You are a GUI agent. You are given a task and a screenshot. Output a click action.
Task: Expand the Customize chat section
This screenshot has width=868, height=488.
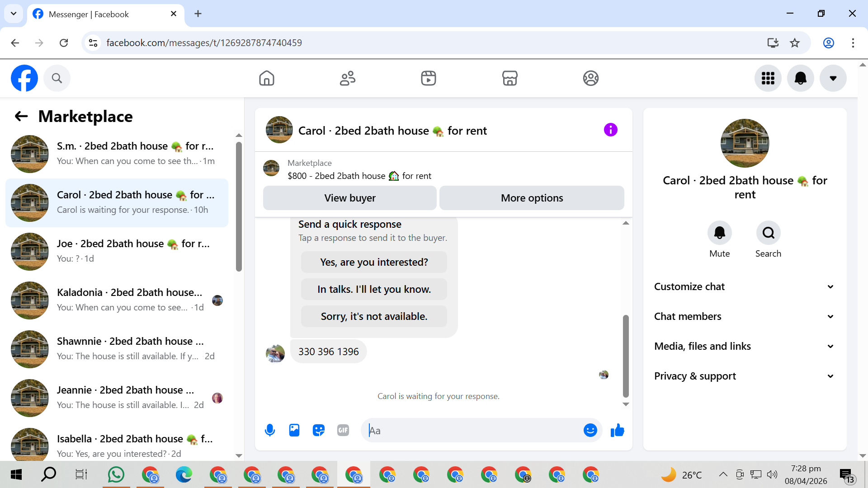pos(744,286)
